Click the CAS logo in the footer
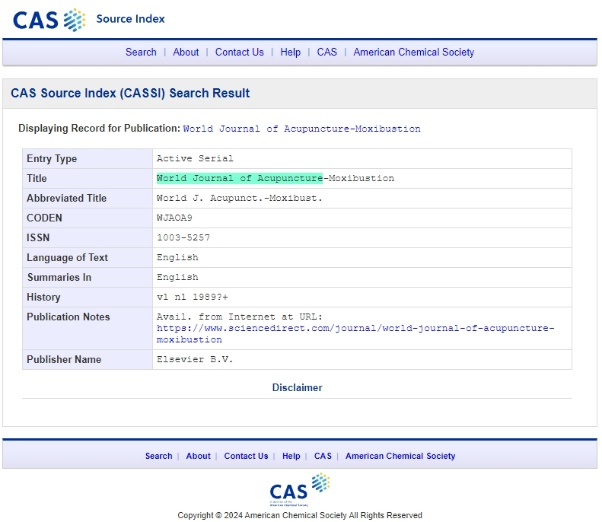The height and width of the screenshot is (522, 602). (299, 490)
